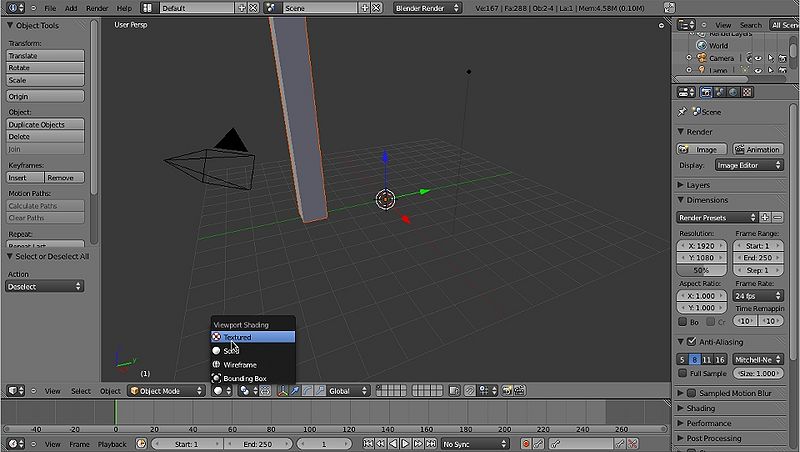Click the Texture properties tab icon

(746, 92)
